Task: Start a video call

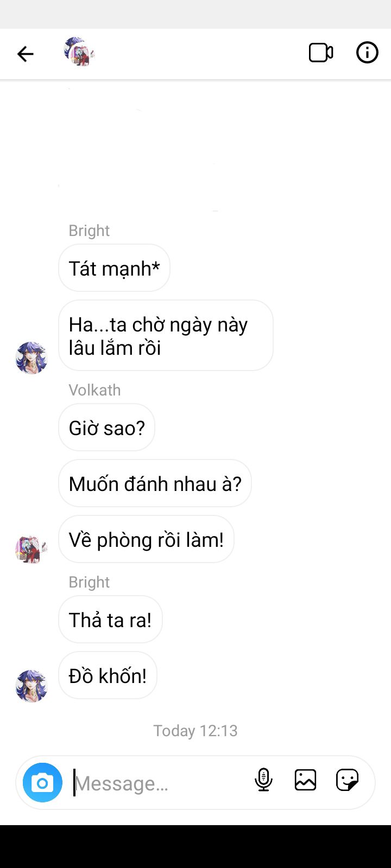Action: [x=321, y=53]
